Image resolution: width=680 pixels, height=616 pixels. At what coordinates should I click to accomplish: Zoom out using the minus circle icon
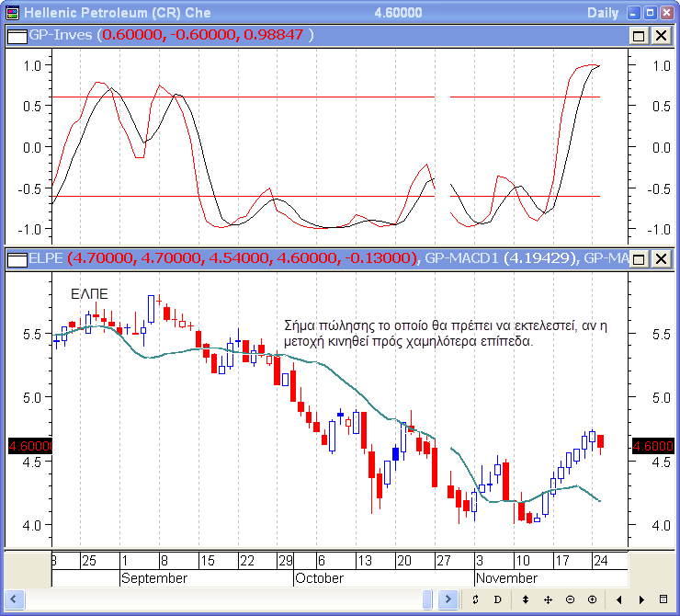tap(570, 599)
